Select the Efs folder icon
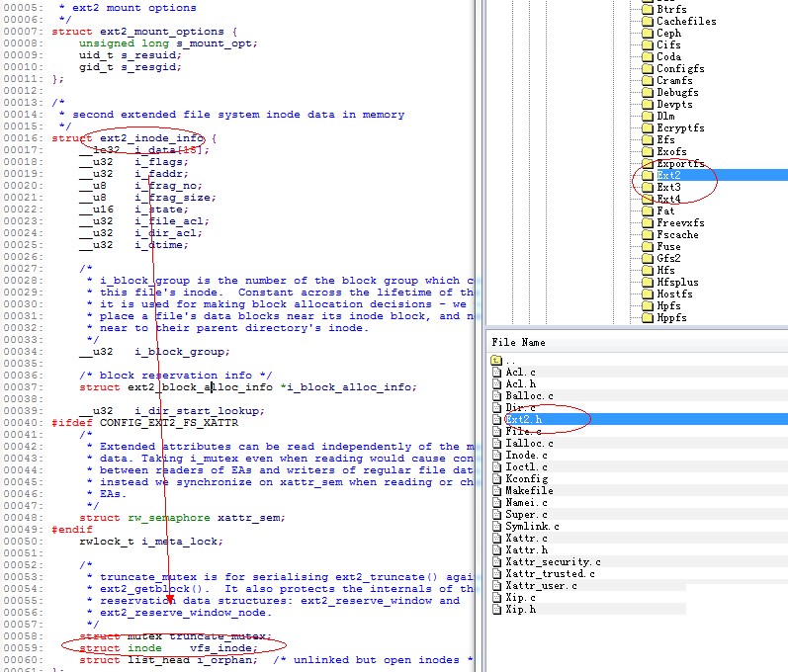The height and width of the screenshot is (672, 788). [x=648, y=139]
